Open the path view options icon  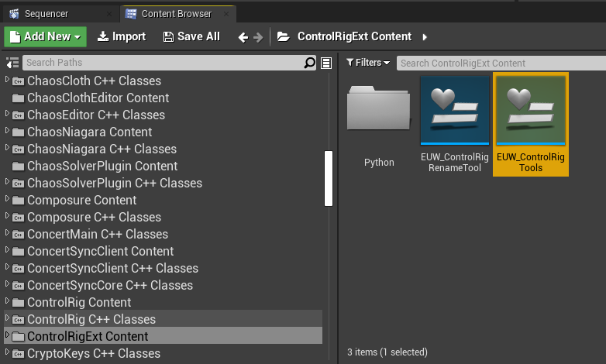click(326, 63)
